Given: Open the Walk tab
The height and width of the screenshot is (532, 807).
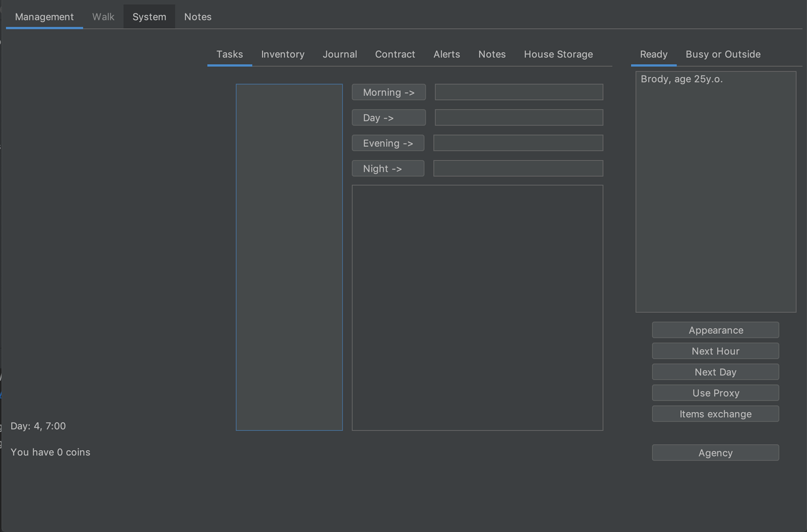Looking at the screenshot, I should (103, 16).
